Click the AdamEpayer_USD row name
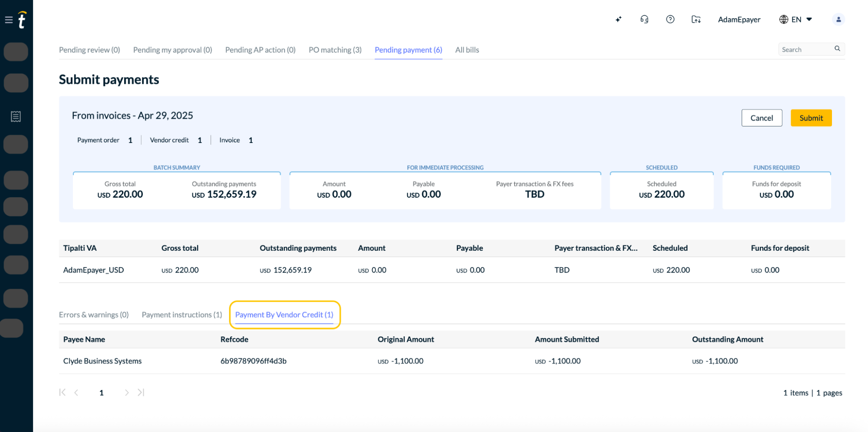The image size is (868, 432). [93, 270]
